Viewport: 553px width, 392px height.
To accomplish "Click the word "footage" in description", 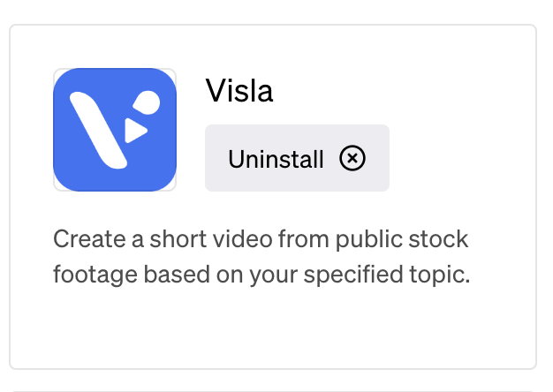I will click(95, 275).
